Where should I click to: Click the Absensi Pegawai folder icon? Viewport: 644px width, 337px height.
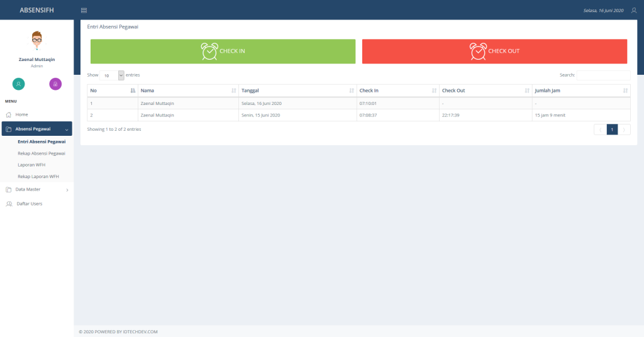[9, 129]
